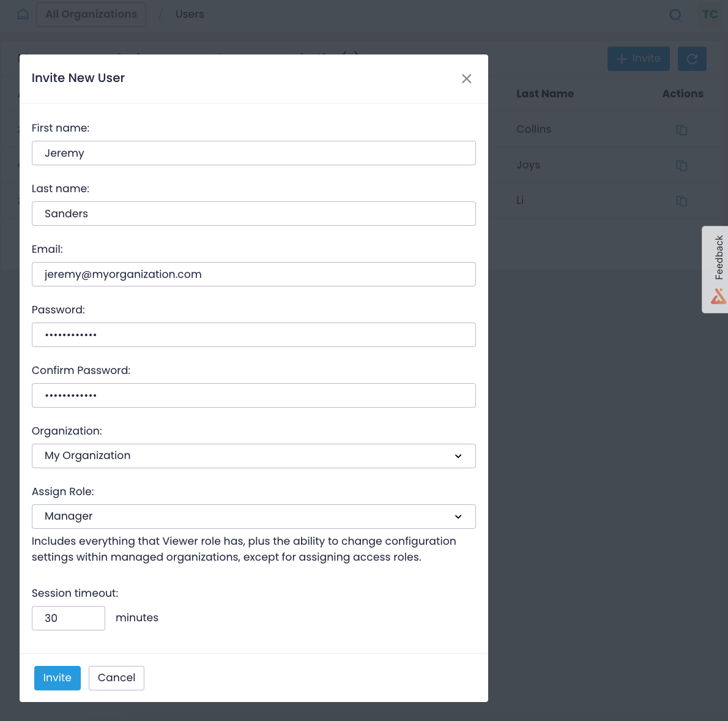Click copy icon in Joys row
The image size is (728, 721).
tap(681, 165)
